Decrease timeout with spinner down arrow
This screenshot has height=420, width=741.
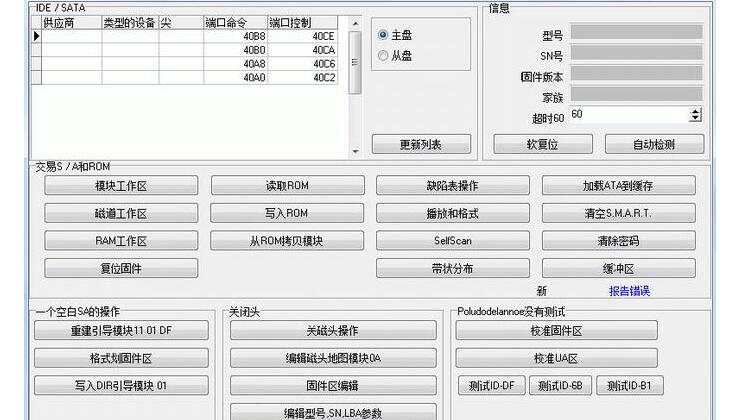click(695, 119)
